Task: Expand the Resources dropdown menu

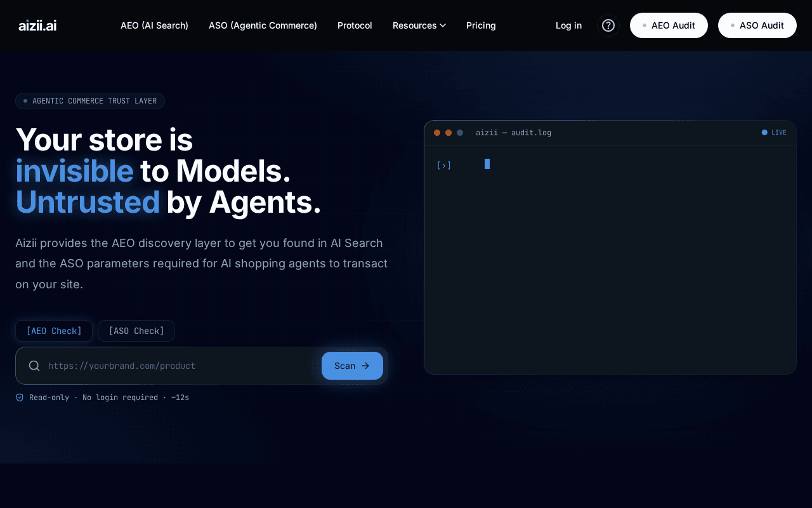Action: [419, 25]
